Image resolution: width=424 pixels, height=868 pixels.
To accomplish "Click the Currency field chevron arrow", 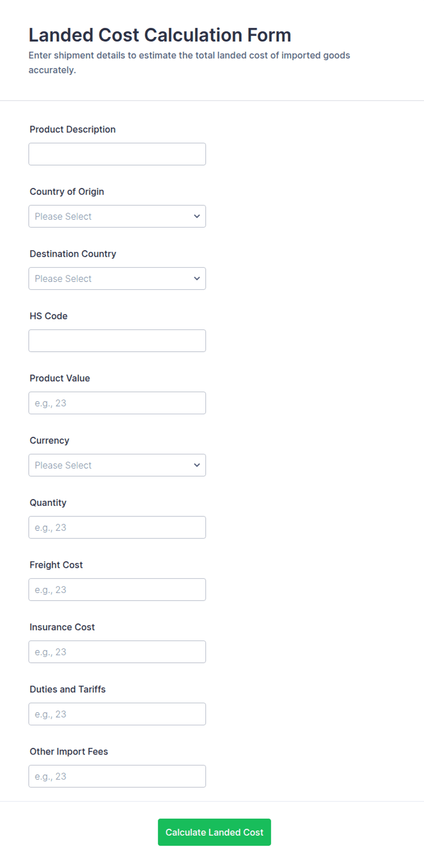I will [196, 465].
